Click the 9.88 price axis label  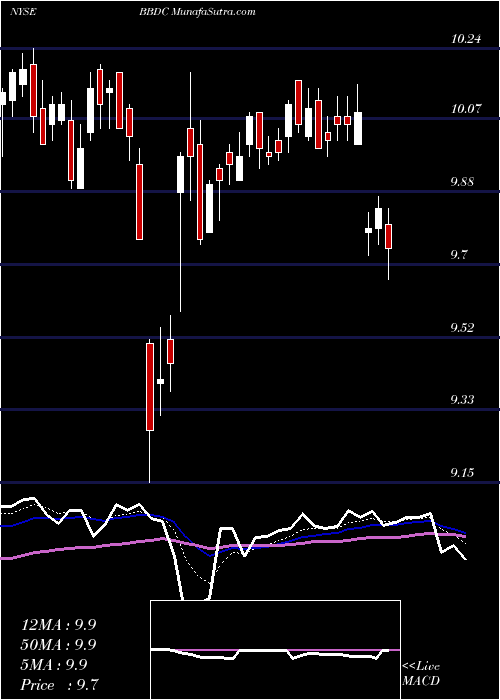[x=464, y=182]
